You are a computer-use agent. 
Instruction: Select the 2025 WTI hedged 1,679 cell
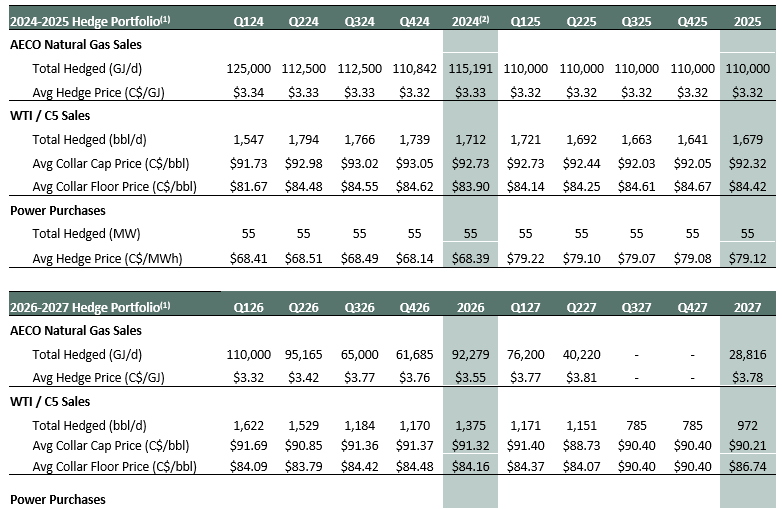click(x=747, y=140)
